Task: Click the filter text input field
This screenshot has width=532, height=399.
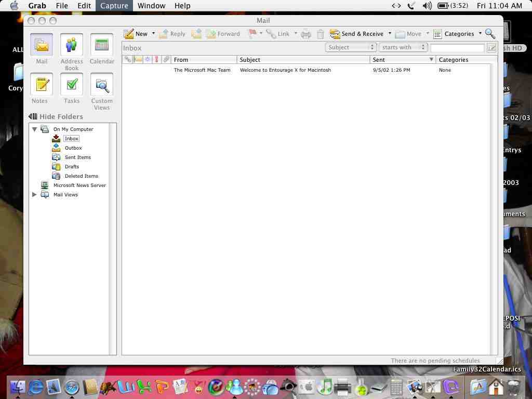Action: click(x=457, y=48)
